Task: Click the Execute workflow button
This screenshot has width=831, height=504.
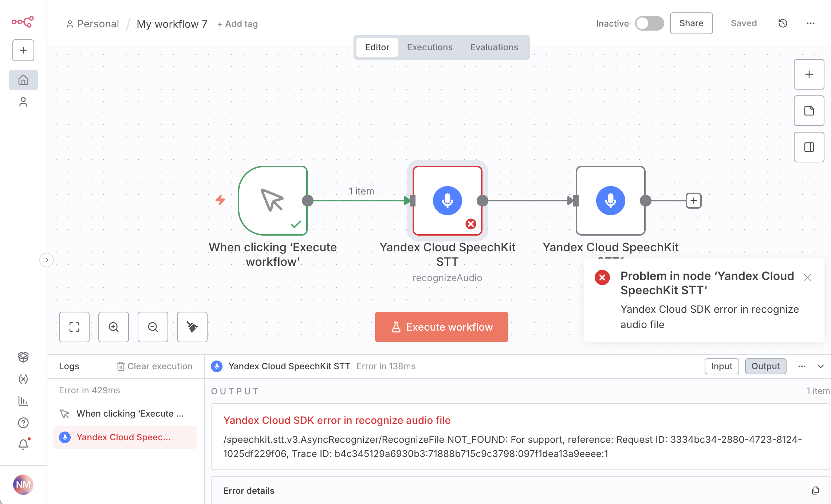Action: [441, 327]
